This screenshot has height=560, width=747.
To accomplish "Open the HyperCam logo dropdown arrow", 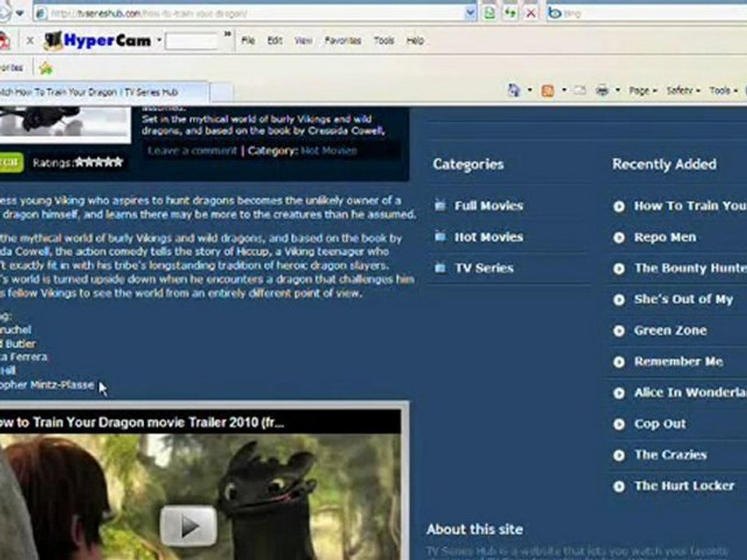I will (x=159, y=40).
